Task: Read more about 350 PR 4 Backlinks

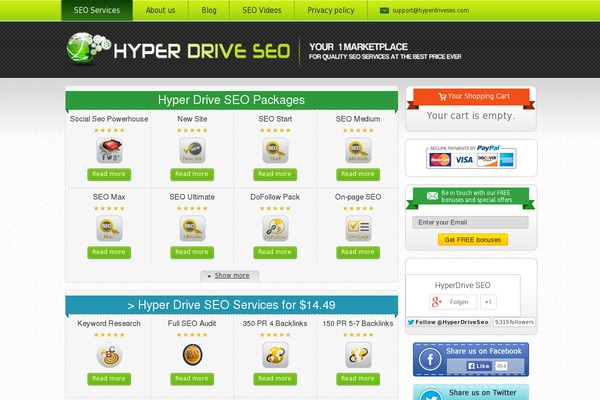Action: 275,379
